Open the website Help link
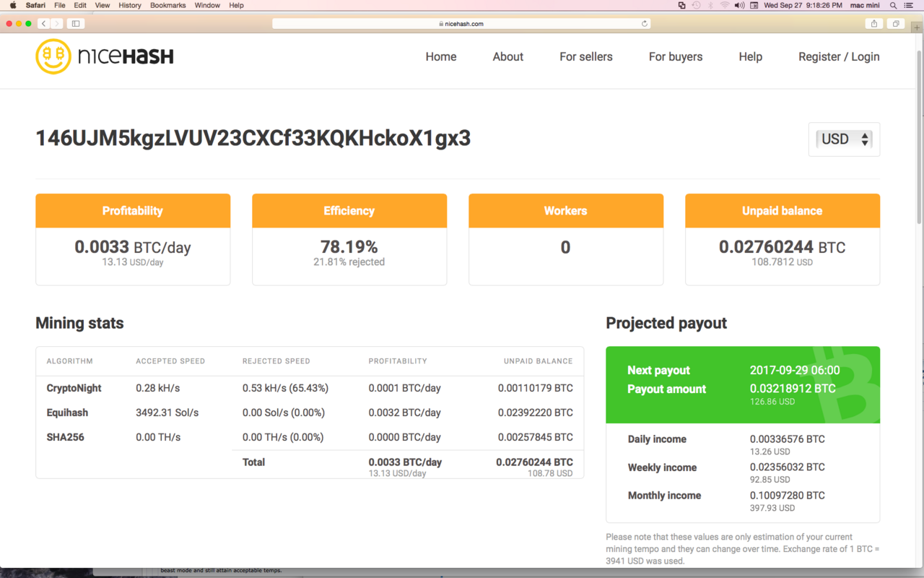Screen dimensions: 924x578 coord(751,56)
